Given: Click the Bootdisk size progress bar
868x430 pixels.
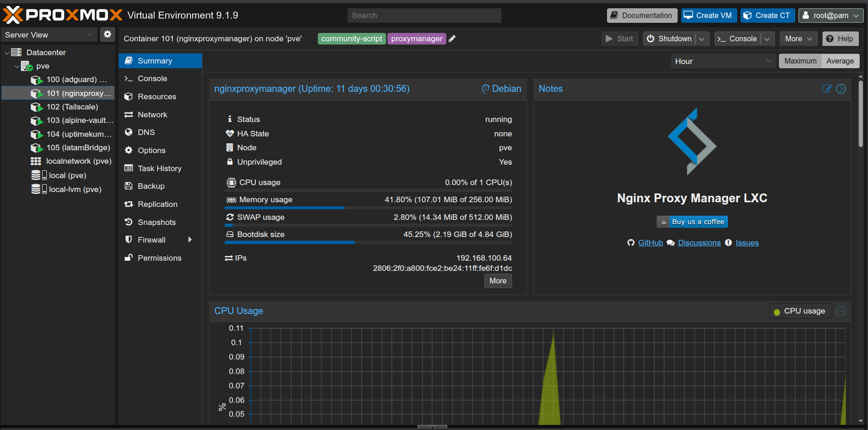Looking at the screenshot, I should tap(368, 242).
